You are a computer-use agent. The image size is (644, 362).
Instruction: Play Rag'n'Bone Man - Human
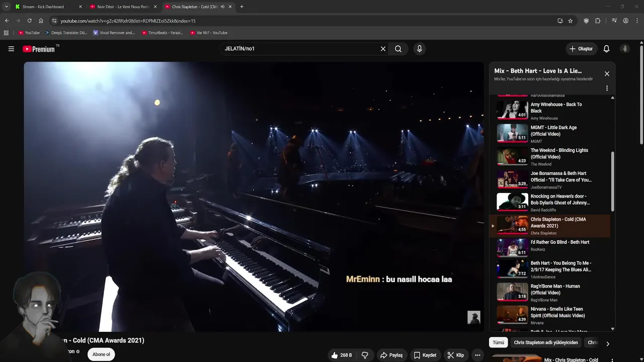(550, 292)
